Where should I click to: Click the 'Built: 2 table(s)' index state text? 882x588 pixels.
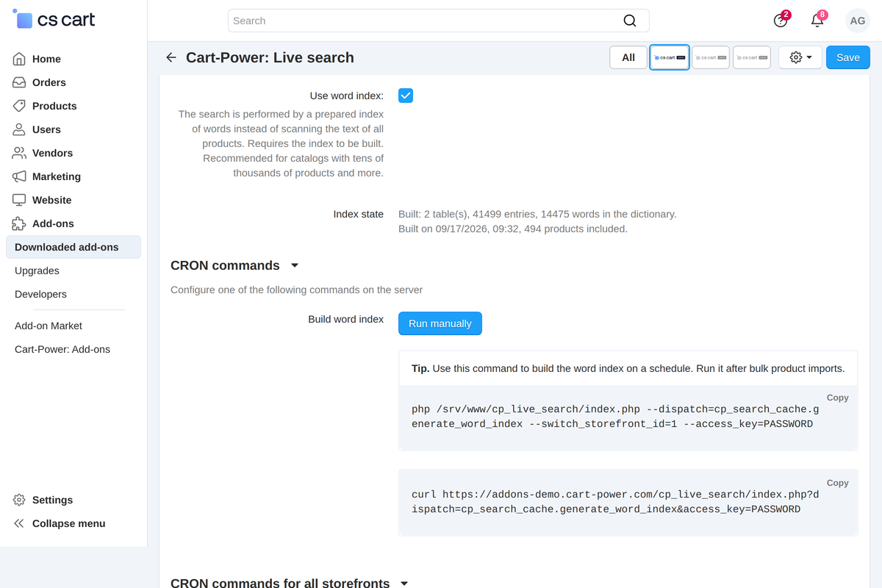[x=537, y=214]
